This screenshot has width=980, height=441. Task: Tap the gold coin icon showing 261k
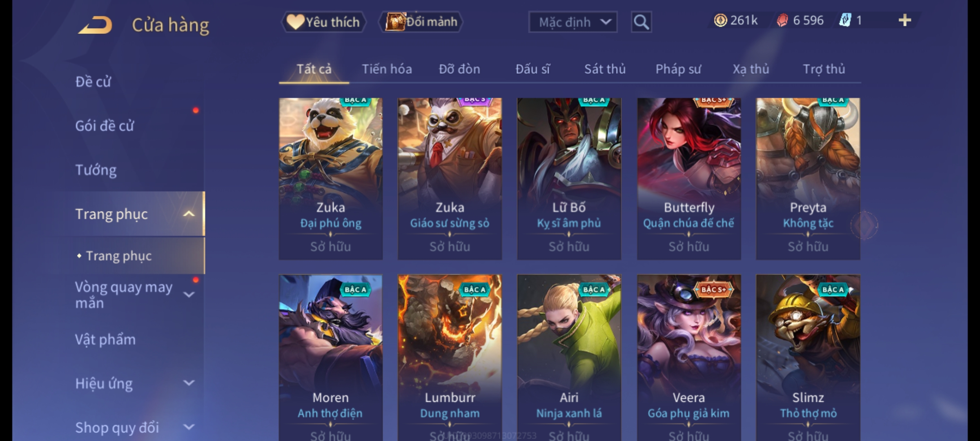720,20
